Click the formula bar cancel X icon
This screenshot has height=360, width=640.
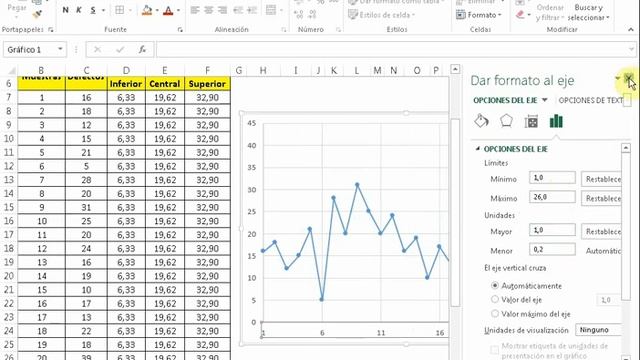click(x=98, y=50)
